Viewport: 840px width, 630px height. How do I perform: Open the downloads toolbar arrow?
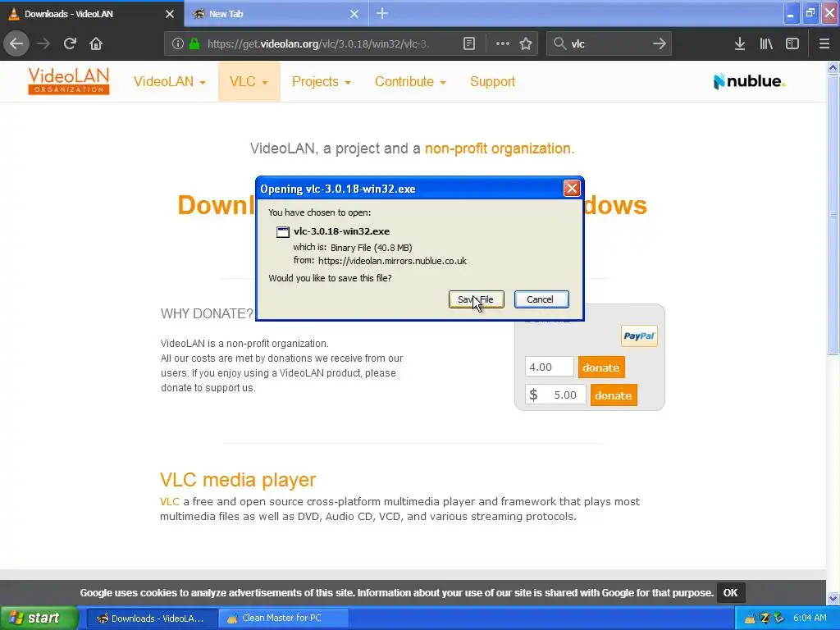click(x=740, y=44)
